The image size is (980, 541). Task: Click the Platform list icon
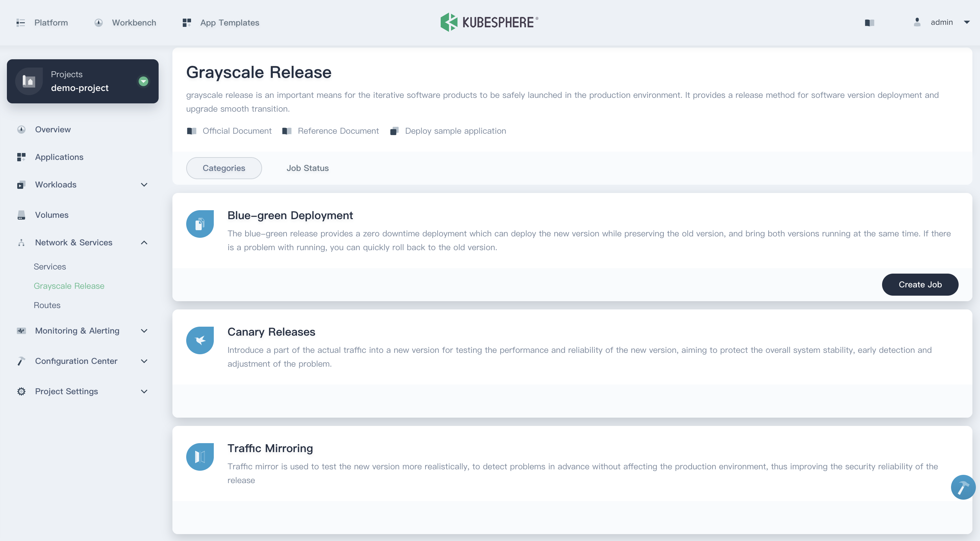click(21, 22)
